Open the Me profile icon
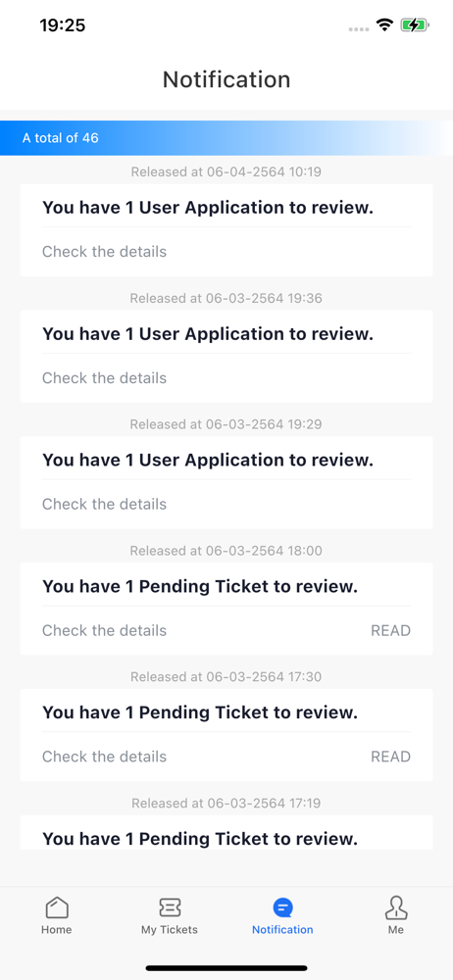453x980 pixels. click(x=396, y=907)
